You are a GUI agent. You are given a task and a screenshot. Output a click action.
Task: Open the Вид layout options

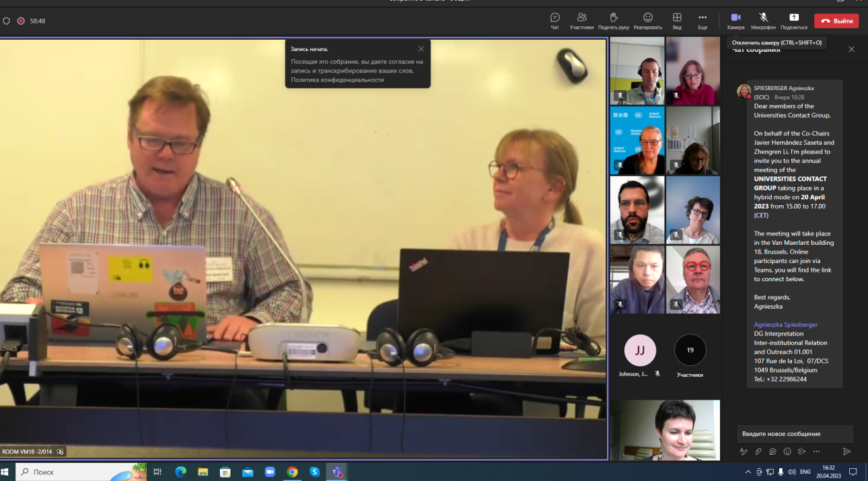pos(677,20)
